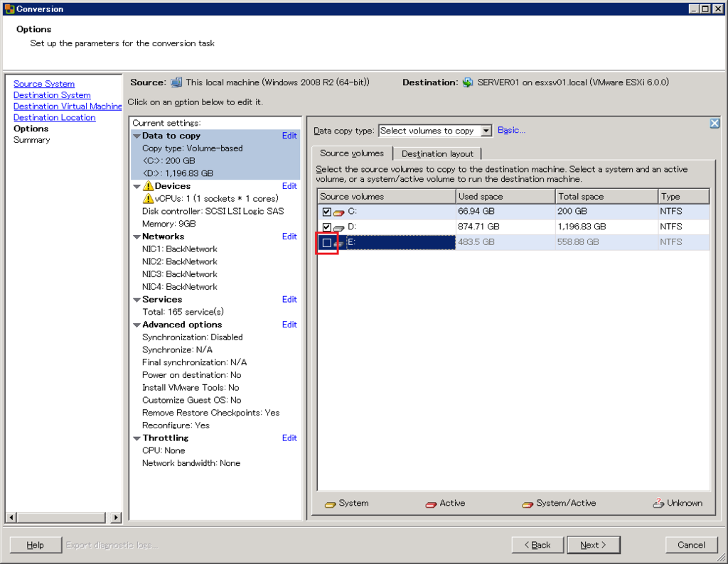Sort by Total space column header
This screenshot has height=564, width=728.
607,197
